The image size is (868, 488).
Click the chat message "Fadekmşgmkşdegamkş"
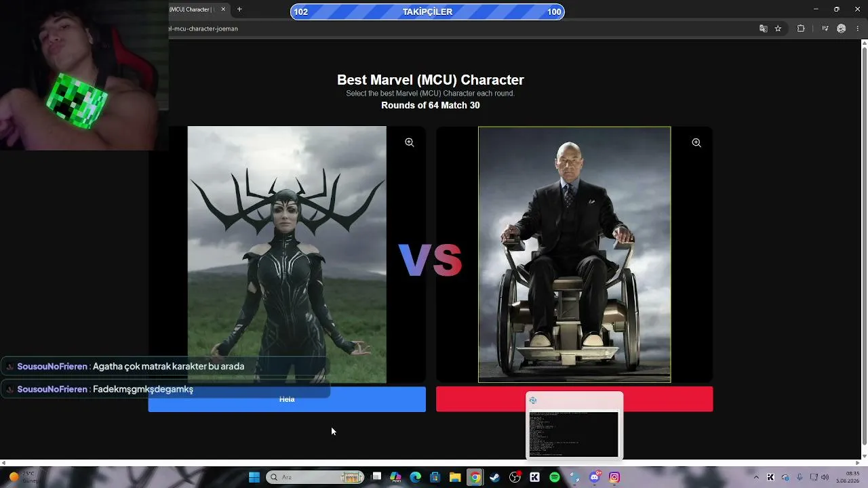(x=143, y=389)
